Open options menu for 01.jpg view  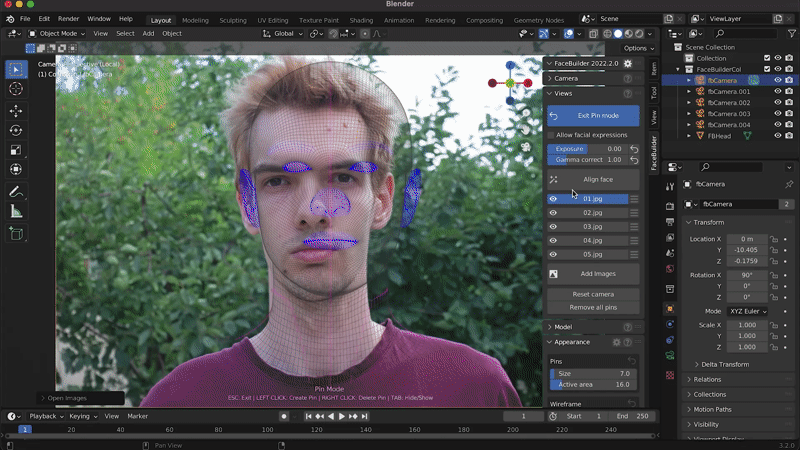(x=634, y=199)
